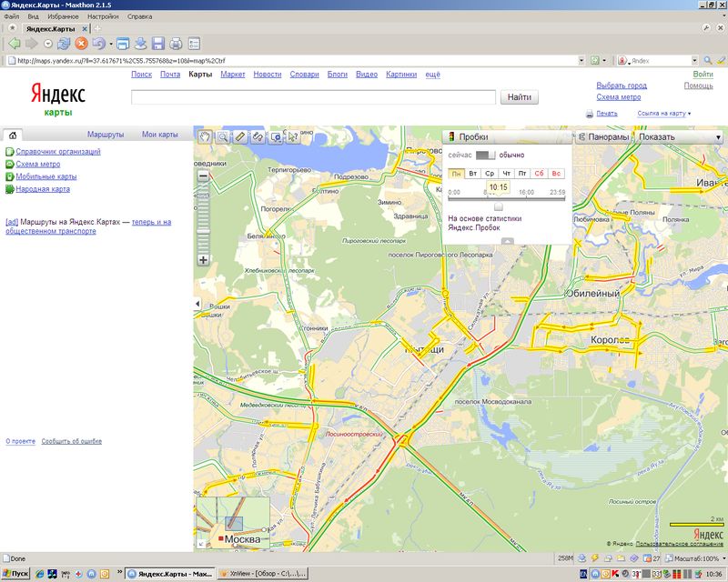Zoom out with the map minus button

(203, 176)
